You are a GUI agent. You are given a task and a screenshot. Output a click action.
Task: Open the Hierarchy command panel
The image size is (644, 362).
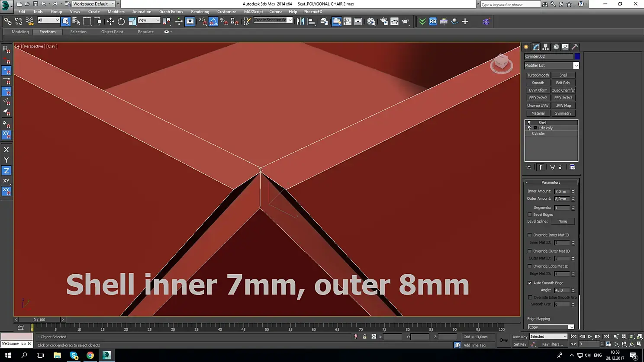coord(546,47)
